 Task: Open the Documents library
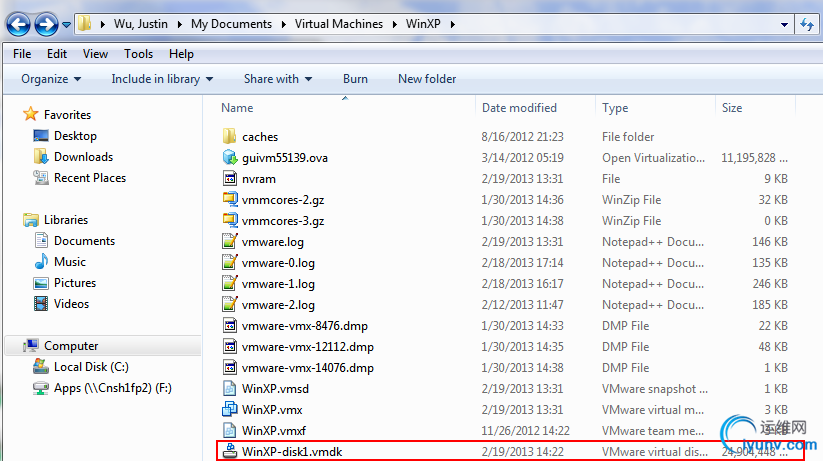(84, 241)
